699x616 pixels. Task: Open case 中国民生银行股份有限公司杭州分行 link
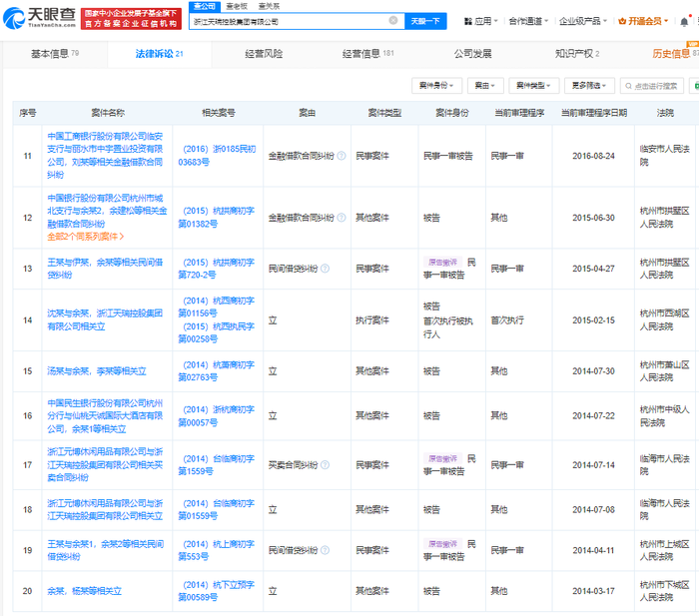point(105,416)
